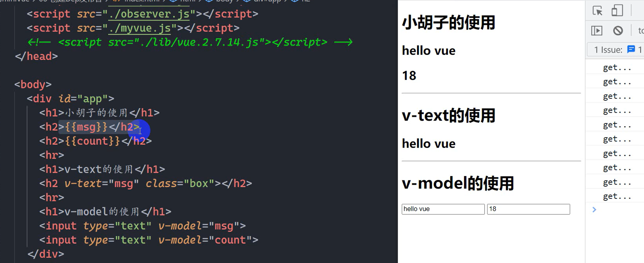Click the <h1>v-text的使用</h1> code line
Viewport: 644px width, 263px height.
[102, 169]
